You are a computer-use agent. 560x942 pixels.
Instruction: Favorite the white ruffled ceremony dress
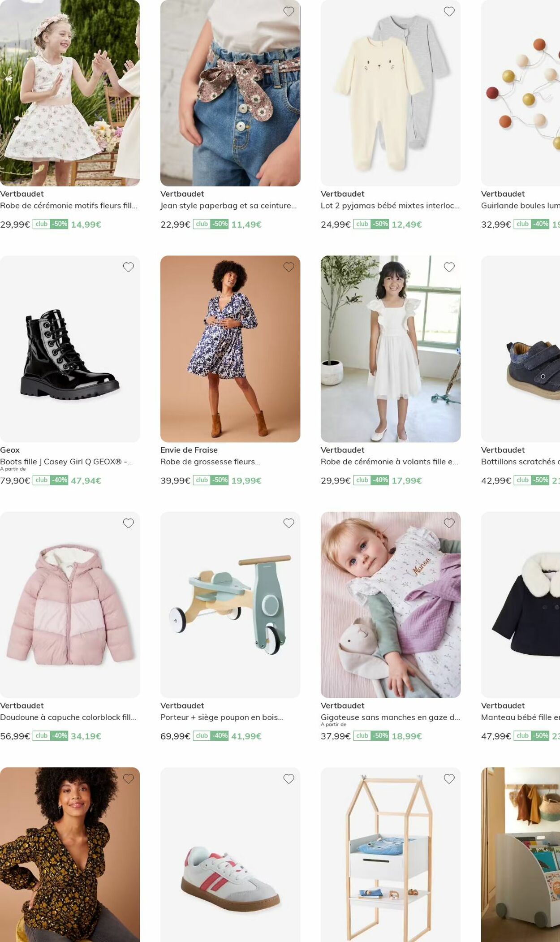[449, 267]
